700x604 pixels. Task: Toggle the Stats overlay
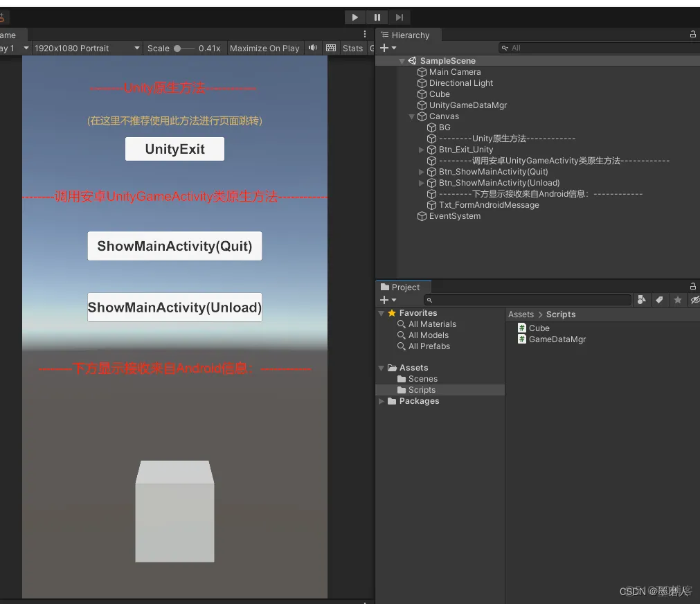352,48
